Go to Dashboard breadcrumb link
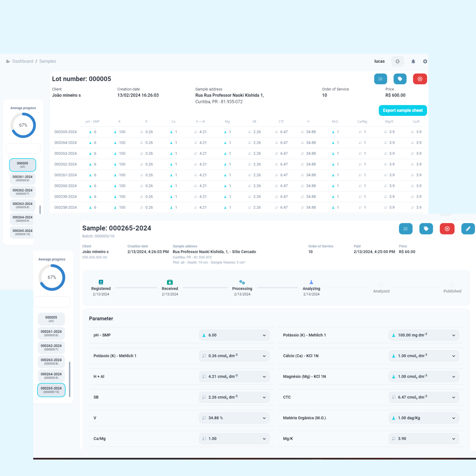This screenshot has width=476, height=476. point(23,61)
